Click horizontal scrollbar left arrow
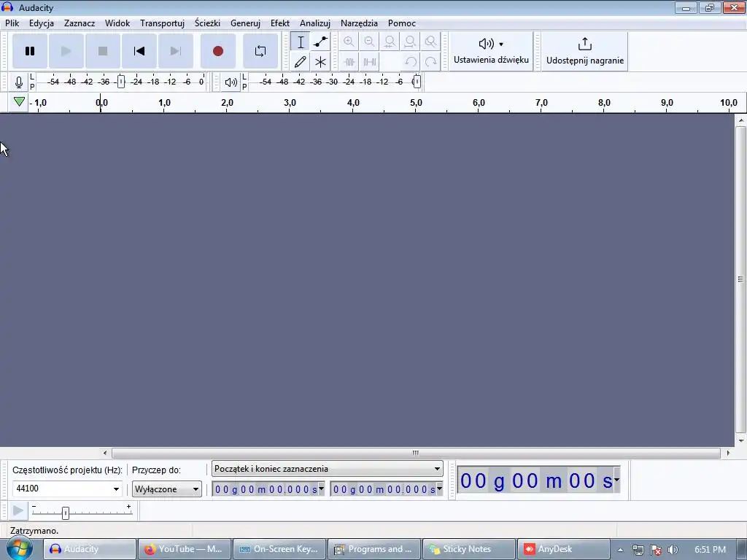Image resolution: width=747 pixels, height=560 pixels. (x=105, y=453)
